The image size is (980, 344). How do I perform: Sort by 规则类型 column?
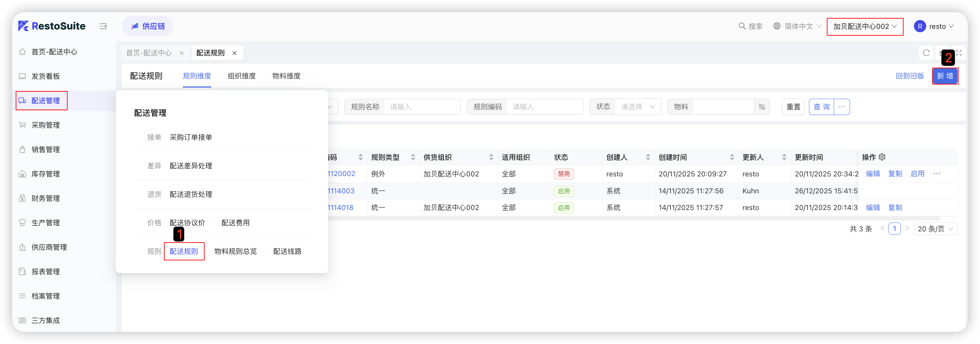coord(413,157)
